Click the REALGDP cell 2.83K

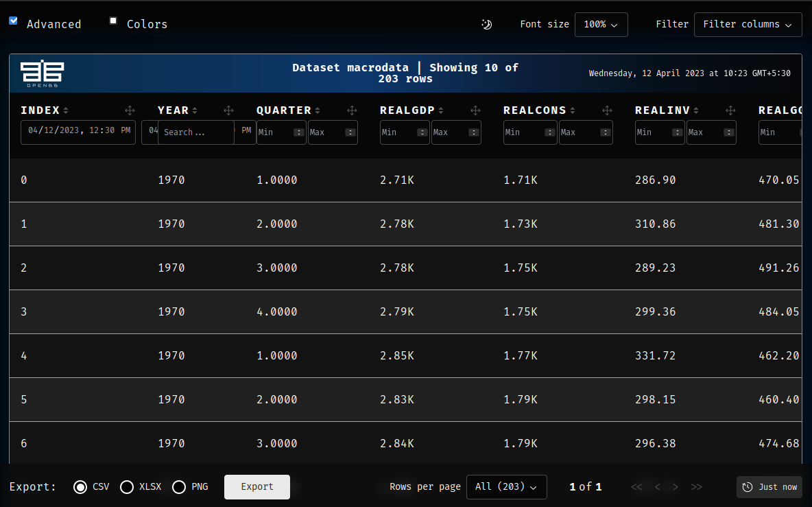click(x=397, y=400)
